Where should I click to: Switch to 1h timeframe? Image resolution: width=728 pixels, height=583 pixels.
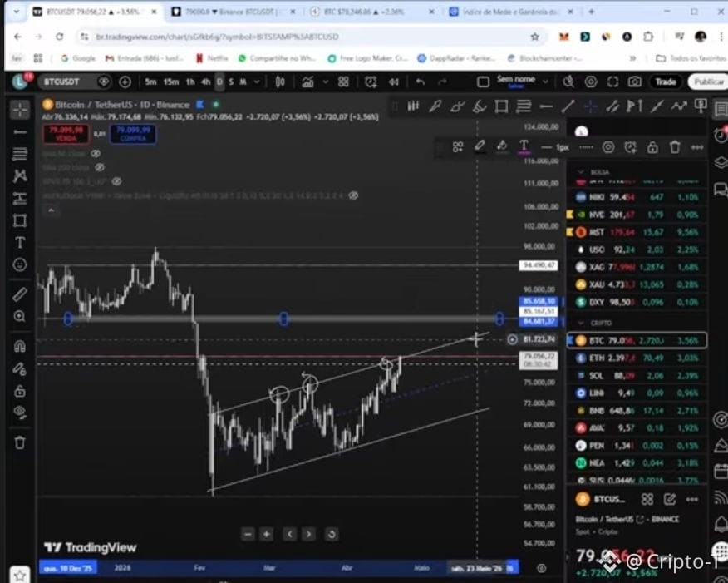pyautogui.click(x=190, y=82)
